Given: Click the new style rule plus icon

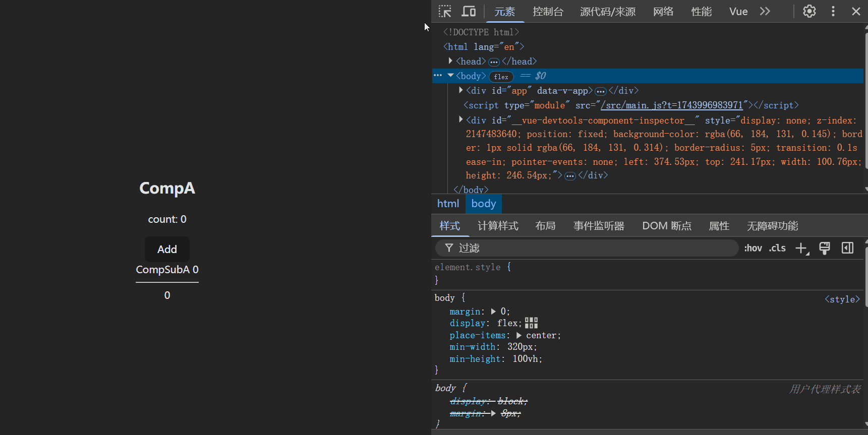Looking at the screenshot, I should pos(801,248).
